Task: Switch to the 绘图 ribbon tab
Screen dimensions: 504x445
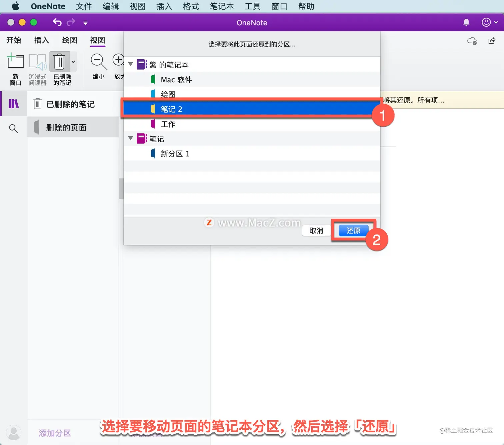Action: 70,40
